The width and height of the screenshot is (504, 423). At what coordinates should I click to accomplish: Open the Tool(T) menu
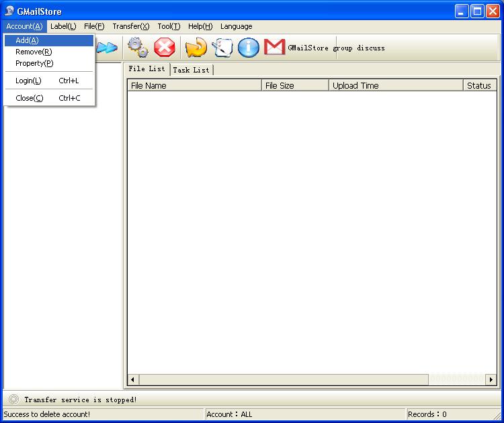tap(169, 26)
